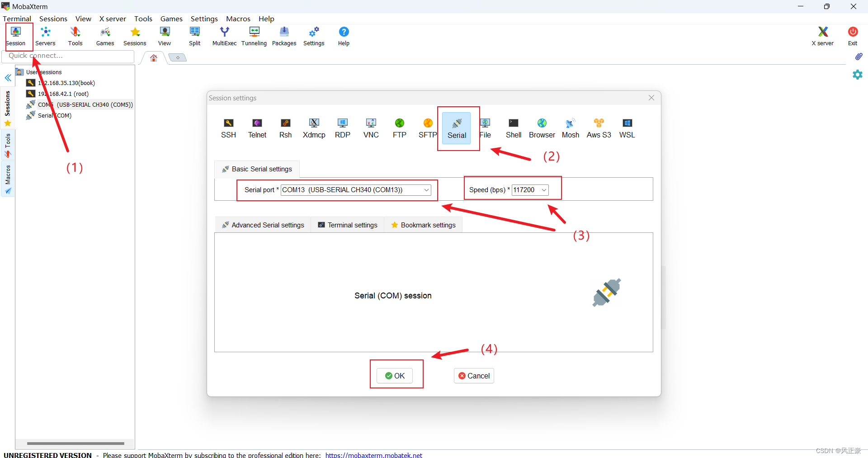
Task: Switch to Terminal settings tab
Action: 348,225
